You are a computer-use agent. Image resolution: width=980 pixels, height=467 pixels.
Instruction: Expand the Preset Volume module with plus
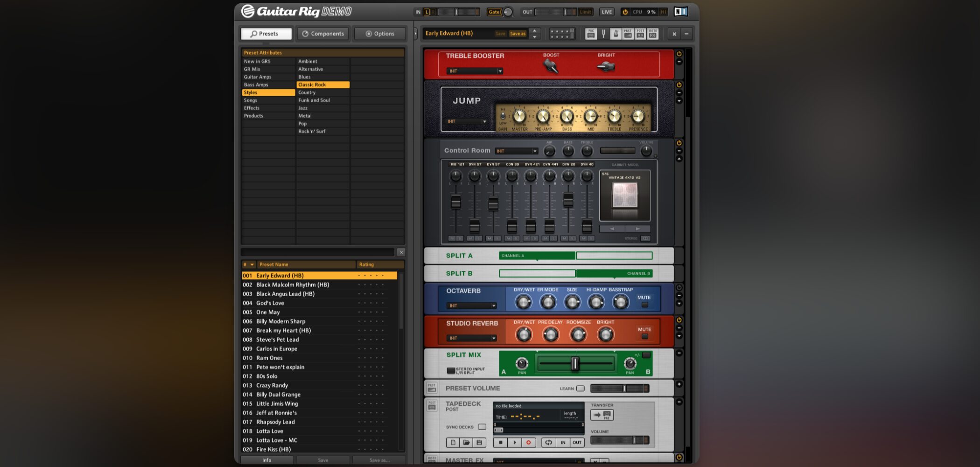click(x=679, y=384)
